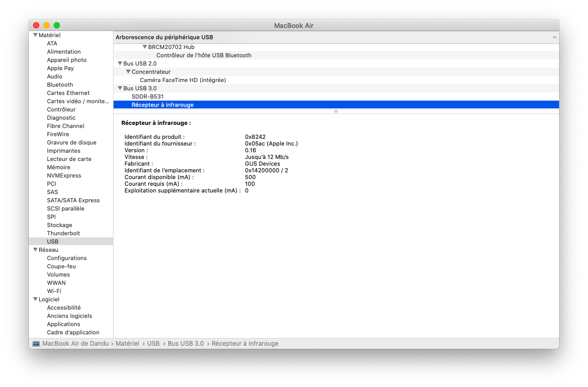588x387 pixels.
Task: Open Diagnostic in the sidebar
Action: pos(61,117)
